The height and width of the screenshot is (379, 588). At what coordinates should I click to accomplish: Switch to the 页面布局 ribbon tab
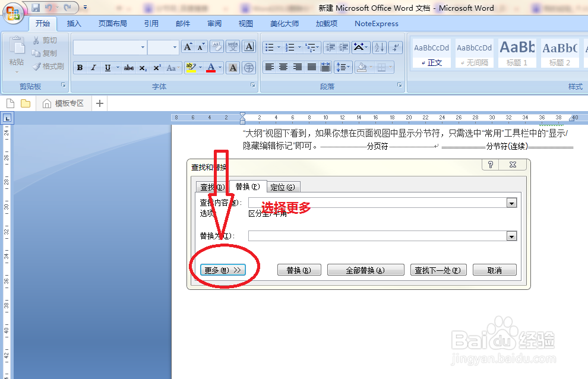pos(112,24)
